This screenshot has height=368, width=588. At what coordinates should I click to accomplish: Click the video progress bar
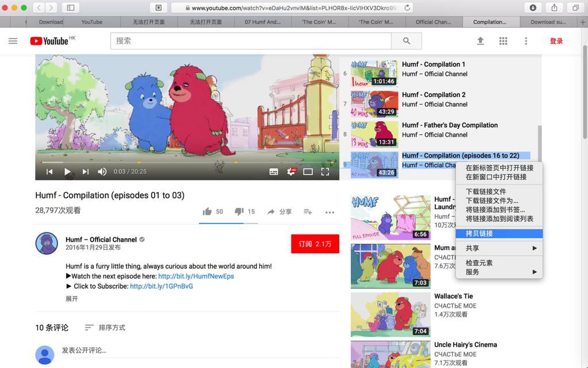tap(187, 162)
